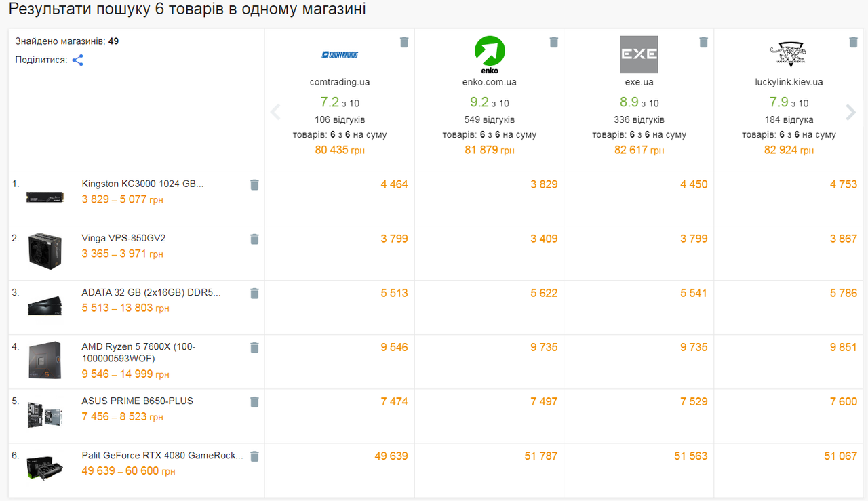868x501 pixels.
Task: Open Palit RTX 4080 thumbnail
Action: coord(45,468)
